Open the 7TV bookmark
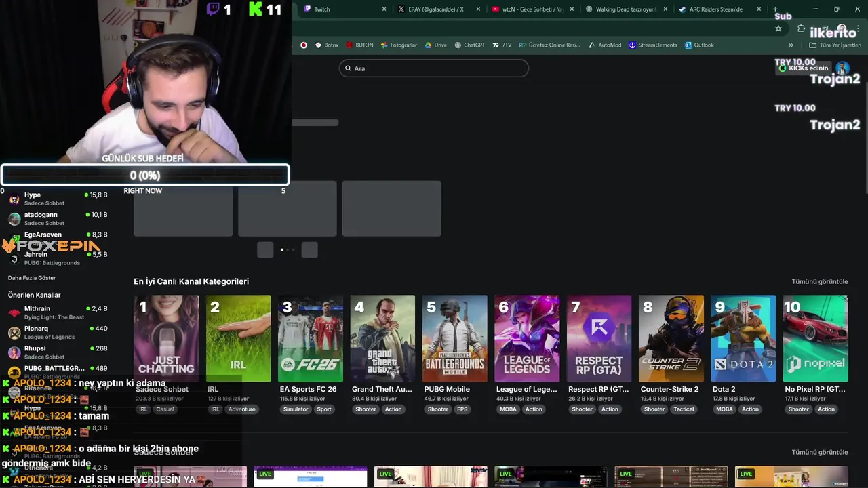This screenshot has width=868, height=488. click(x=502, y=45)
